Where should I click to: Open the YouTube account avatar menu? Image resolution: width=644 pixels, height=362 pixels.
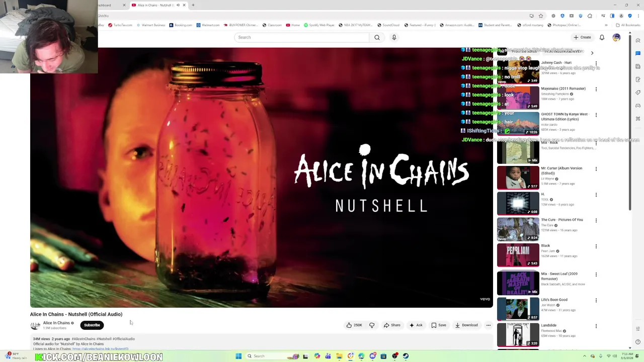pos(616,37)
